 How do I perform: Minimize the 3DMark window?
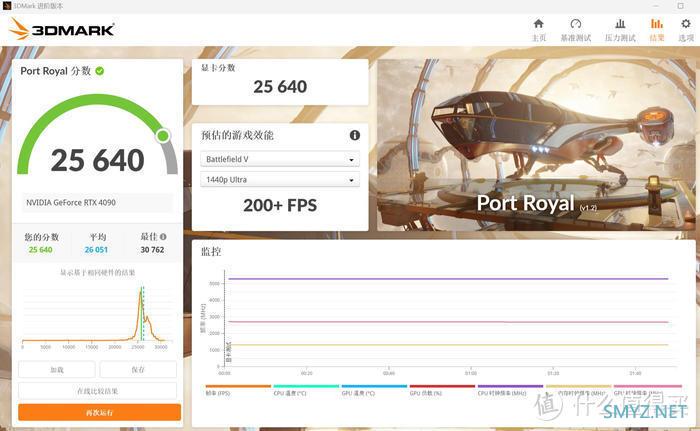657,6
